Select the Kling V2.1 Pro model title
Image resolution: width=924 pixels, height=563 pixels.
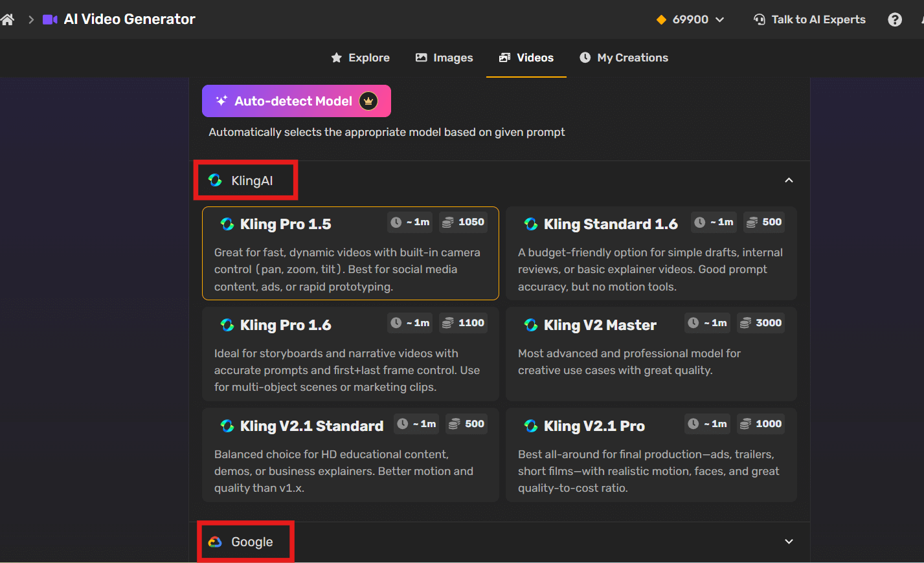(594, 426)
